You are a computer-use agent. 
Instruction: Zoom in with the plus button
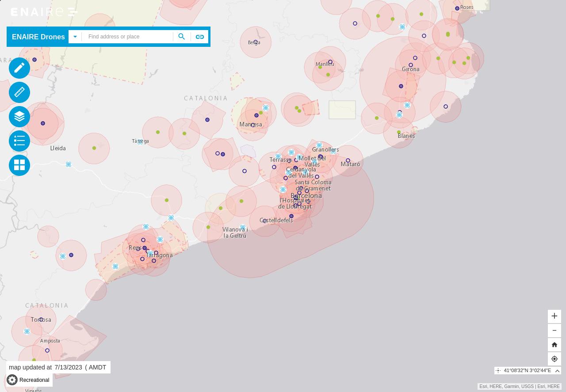point(555,316)
